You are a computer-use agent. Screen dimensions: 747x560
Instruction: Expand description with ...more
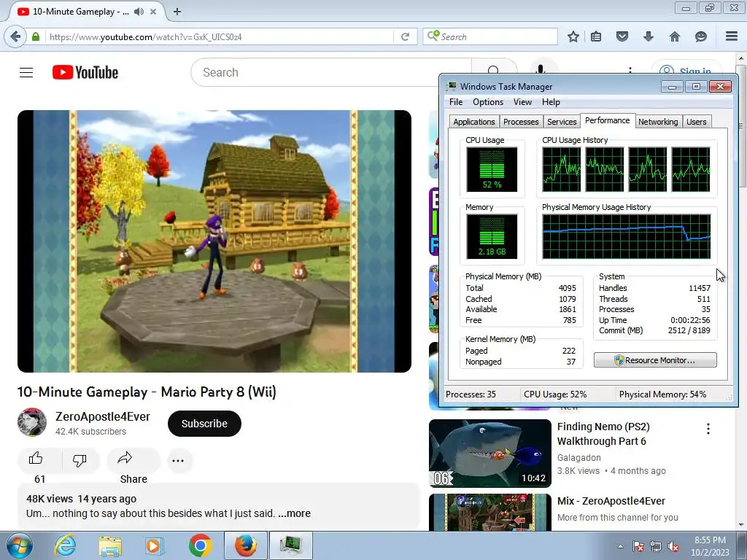tap(295, 513)
